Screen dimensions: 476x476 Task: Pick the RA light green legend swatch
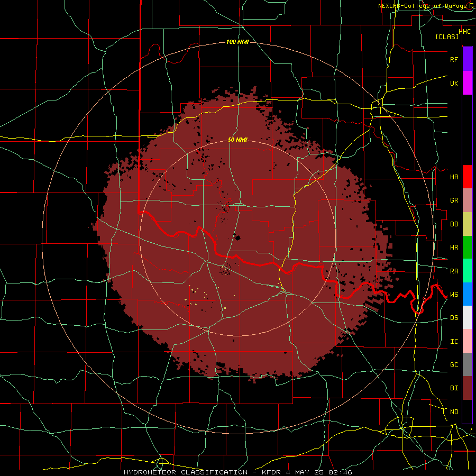[x=467, y=271]
